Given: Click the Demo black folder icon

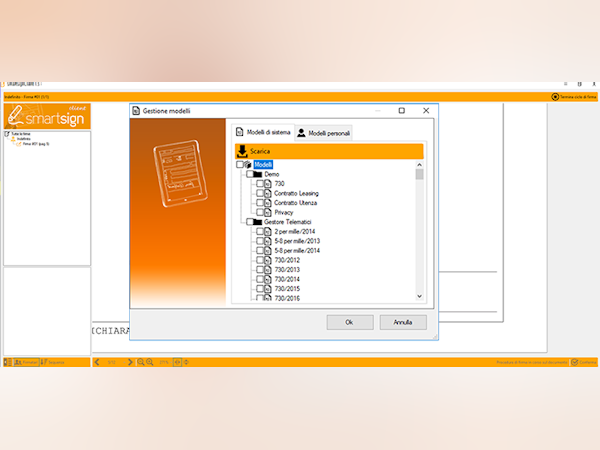Looking at the screenshot, I should pos(258,174).
